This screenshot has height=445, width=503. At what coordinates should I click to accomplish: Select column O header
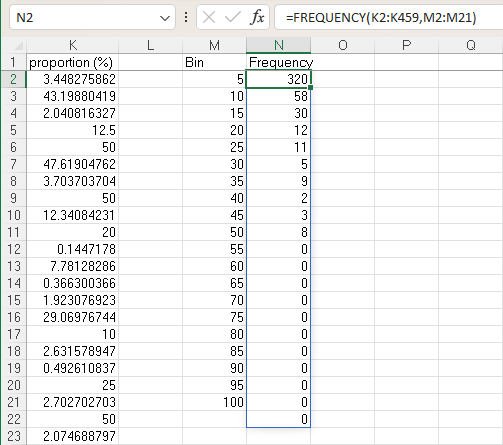(343, 45)
